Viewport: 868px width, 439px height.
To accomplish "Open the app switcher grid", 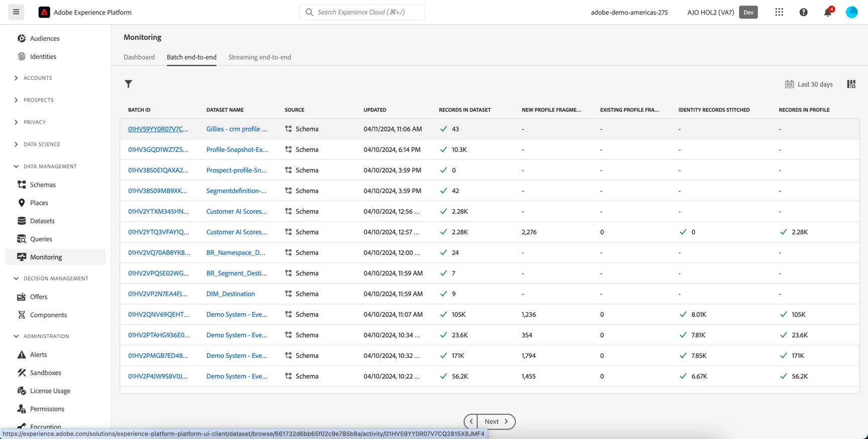I will click(779, 12).
